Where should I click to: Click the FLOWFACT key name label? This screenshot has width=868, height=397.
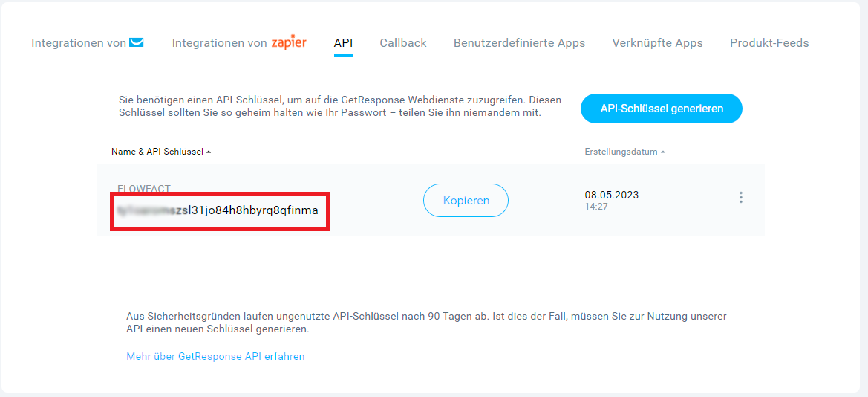pyautogui.click(x=144, y=188)
